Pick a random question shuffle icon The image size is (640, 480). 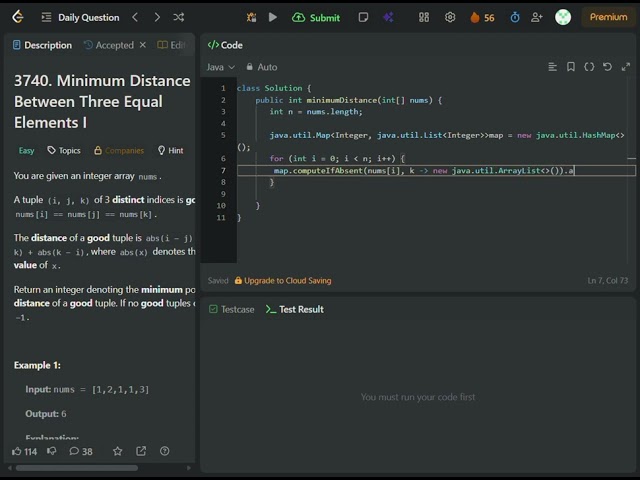pyautogui.click(x=179, y=17)
